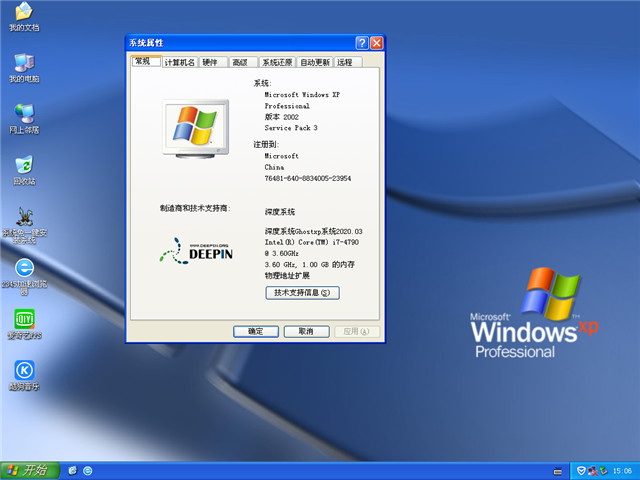
Task: Select the green iQIYI desktop icon
Action: tap(24, 324)
